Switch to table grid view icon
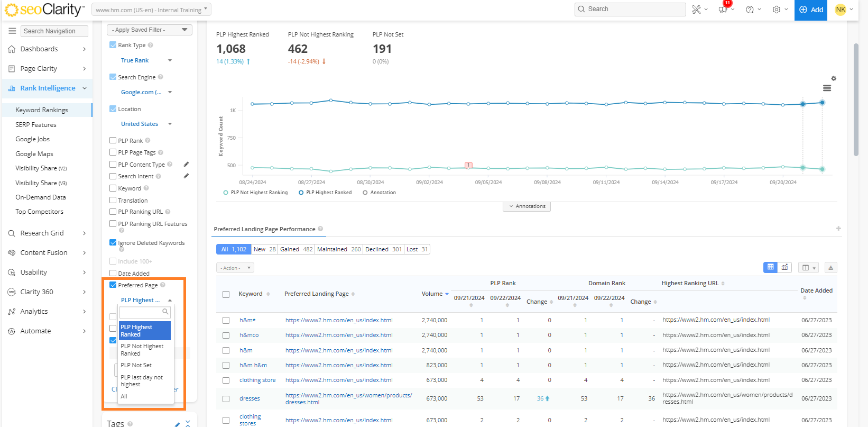 click(x=770, y=267)
